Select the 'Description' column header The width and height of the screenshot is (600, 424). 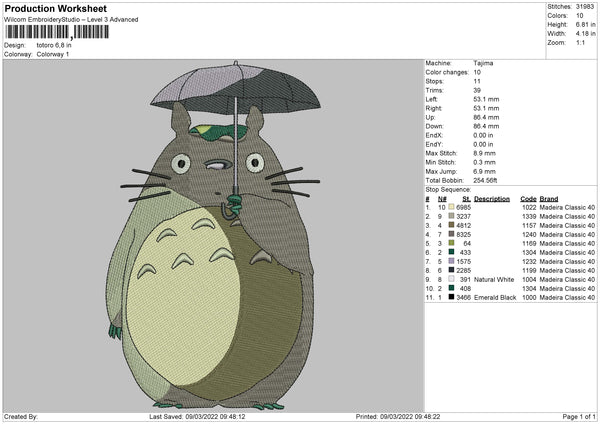click(492, 199)
